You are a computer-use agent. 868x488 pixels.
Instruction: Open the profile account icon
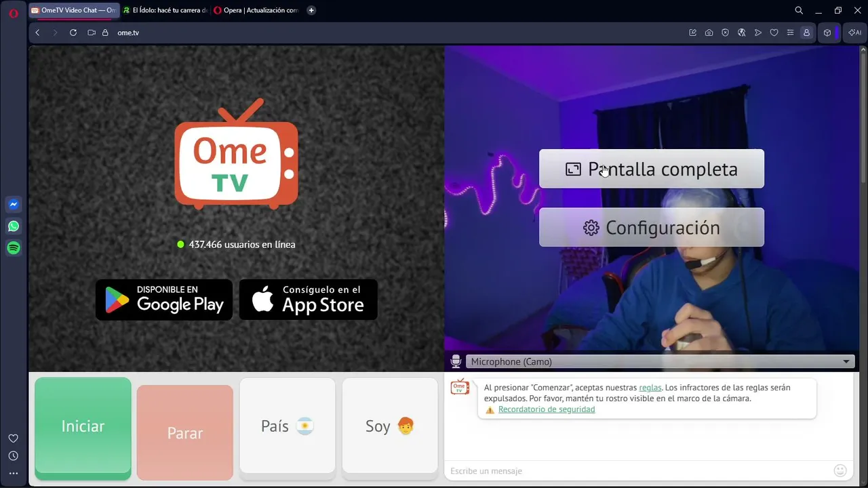tap(806, 33)
